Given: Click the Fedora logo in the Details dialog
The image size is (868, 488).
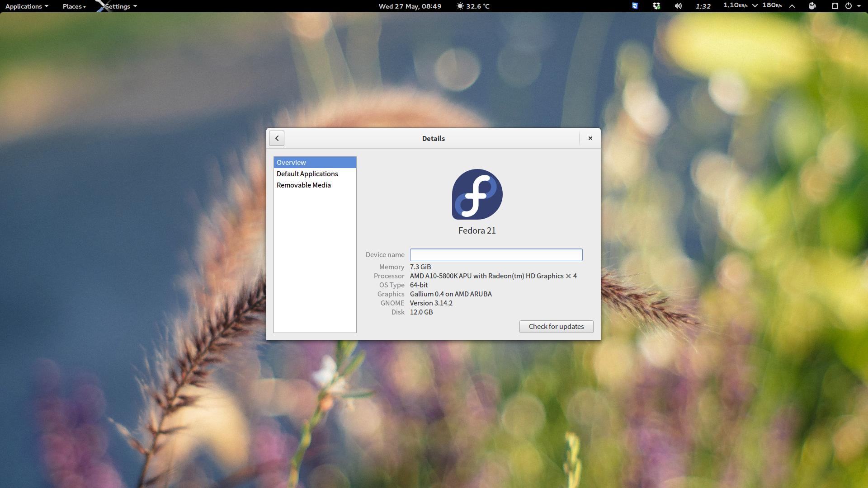Looking at the screenshot, I should 477,194.
